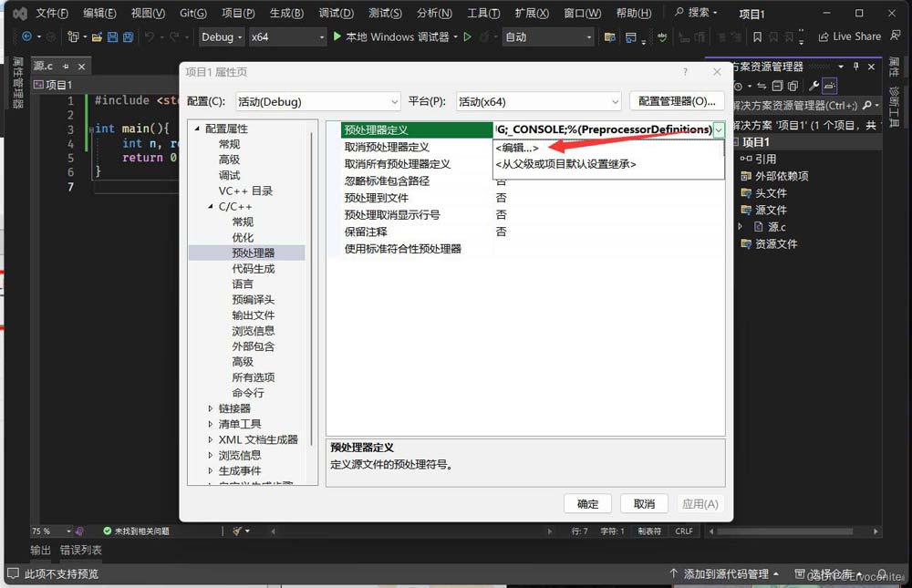Image resolution: width=912 pixels, height=588 pixels.
Task: Click the navigate backward arrow icon
Action: [x=26, y=36]
